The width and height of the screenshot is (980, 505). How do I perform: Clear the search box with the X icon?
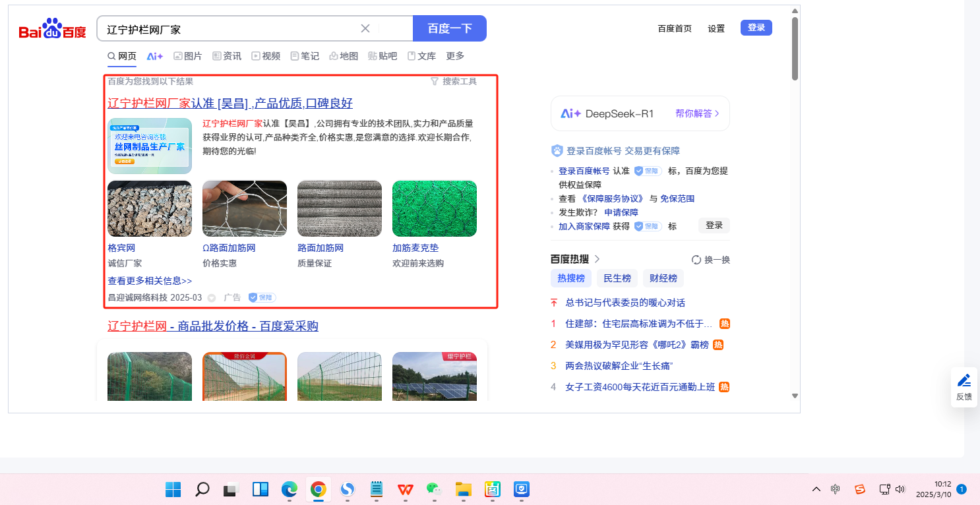point(365,28)
